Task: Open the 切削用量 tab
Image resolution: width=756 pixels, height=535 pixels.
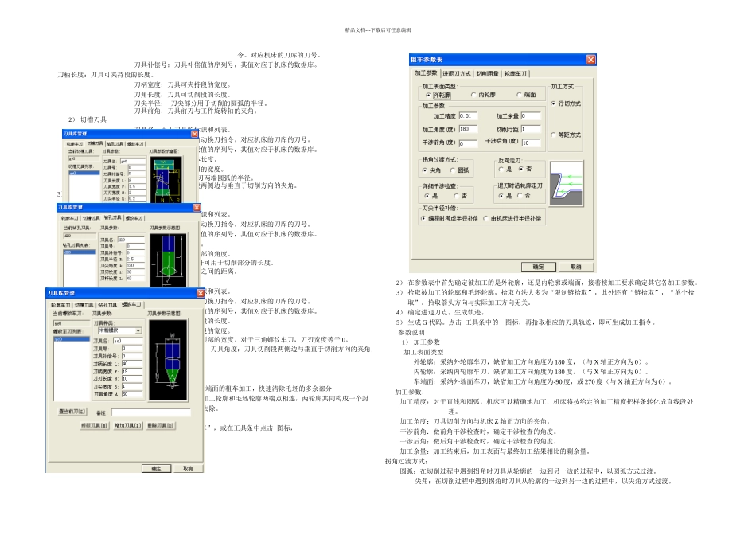Action: click(x=487, y=73)
